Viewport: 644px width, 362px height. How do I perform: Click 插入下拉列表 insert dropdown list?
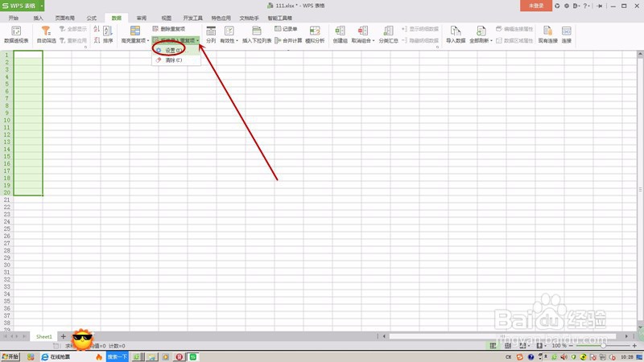[257, 35]
